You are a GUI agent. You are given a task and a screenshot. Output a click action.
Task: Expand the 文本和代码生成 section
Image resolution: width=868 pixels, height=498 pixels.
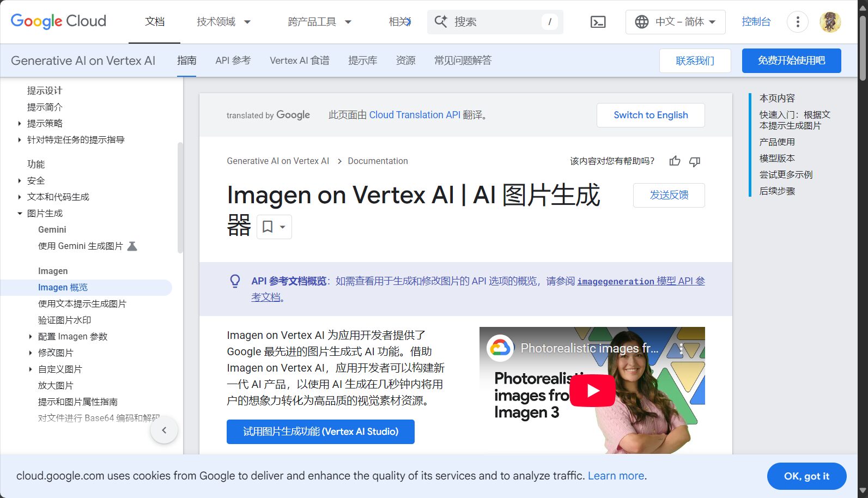(20, 197)
